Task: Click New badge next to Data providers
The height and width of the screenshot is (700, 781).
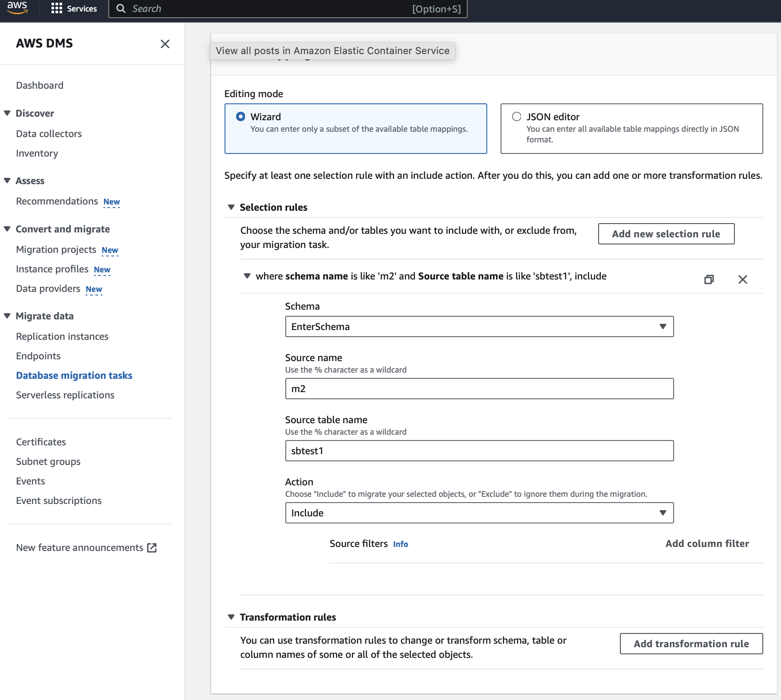Action: [94, 289]
